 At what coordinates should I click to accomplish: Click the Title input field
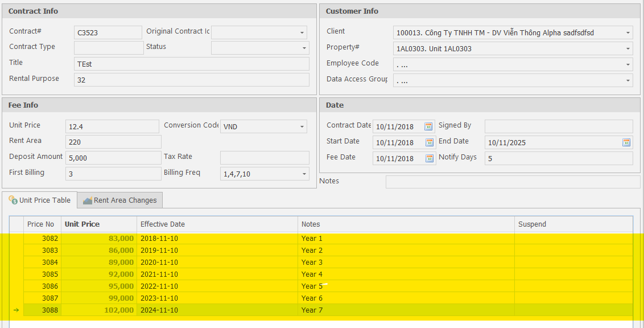192,64
